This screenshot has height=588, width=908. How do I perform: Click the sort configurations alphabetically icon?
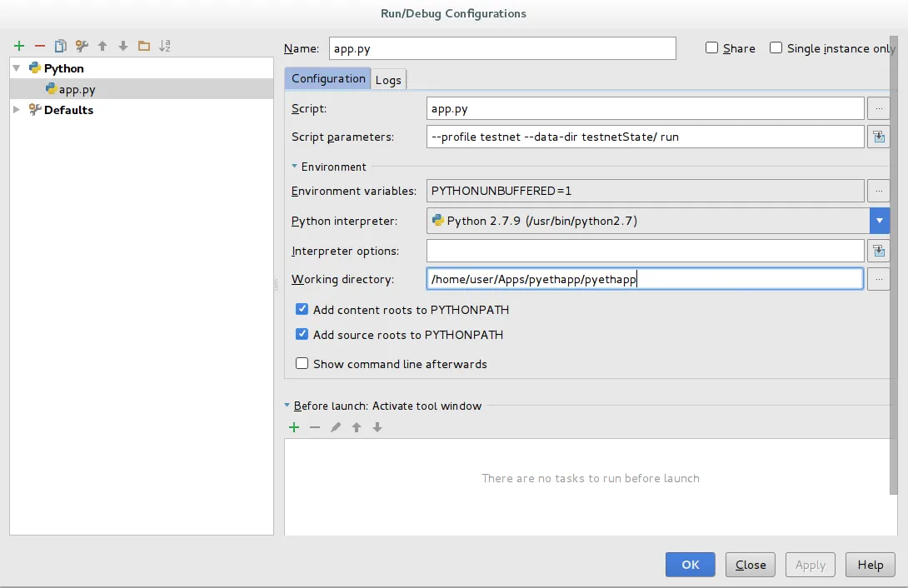pos(165,47)
